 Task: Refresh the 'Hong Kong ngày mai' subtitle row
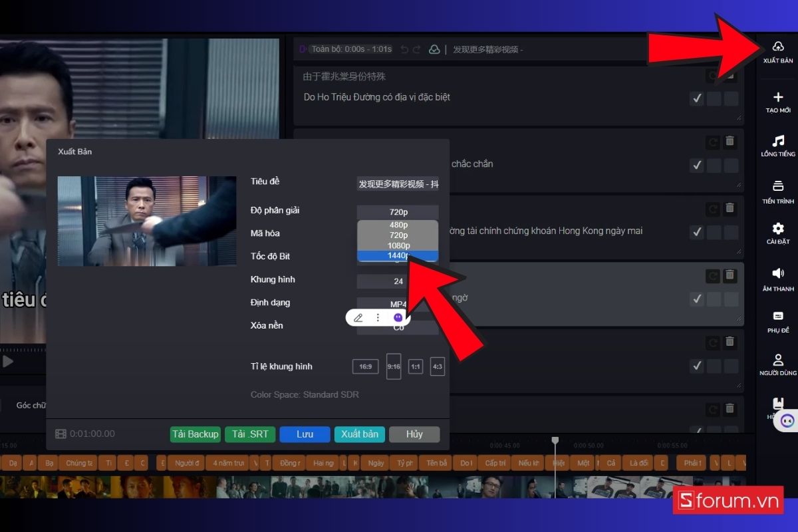tap(713, 208)
